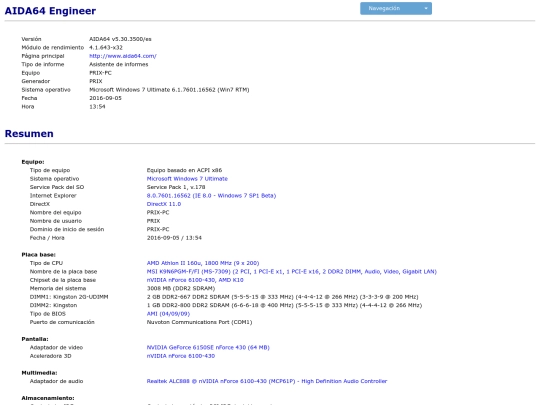540x405 pixels.
Task: Follow the Microsoft Windows 7 Ultimate link
Action: 187,179
